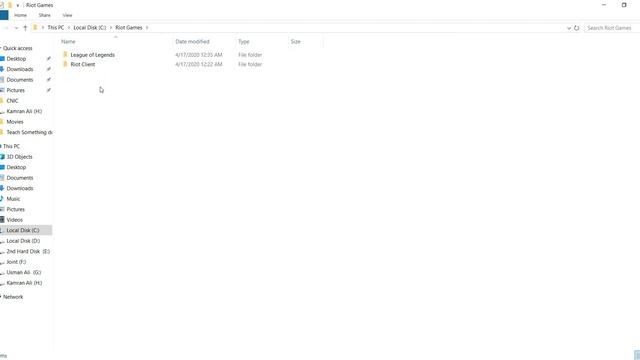
Task: Open the Music folder in the sidebar
Action: tap(13, 199)
